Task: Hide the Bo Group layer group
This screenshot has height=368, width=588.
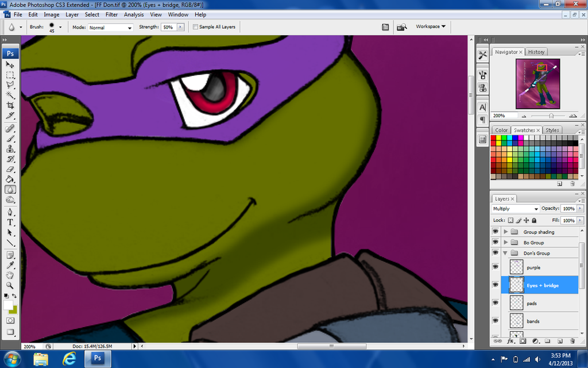Action: coord(496,242)
